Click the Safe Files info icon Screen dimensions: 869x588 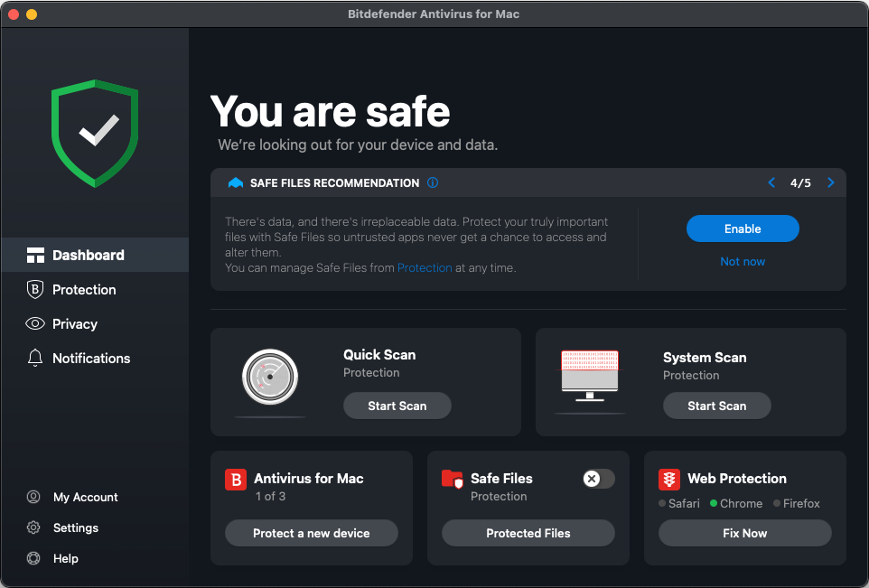432,182
